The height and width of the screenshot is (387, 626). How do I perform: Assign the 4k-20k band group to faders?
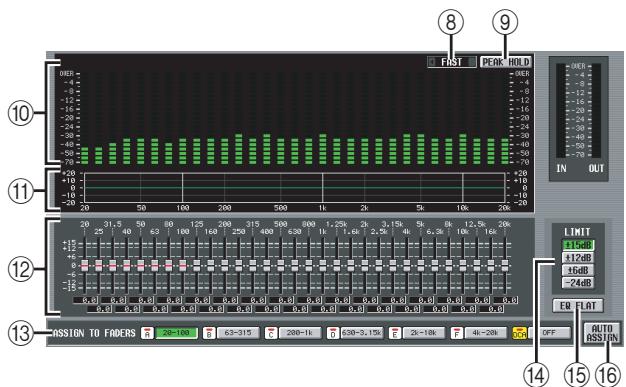[486, 333]
